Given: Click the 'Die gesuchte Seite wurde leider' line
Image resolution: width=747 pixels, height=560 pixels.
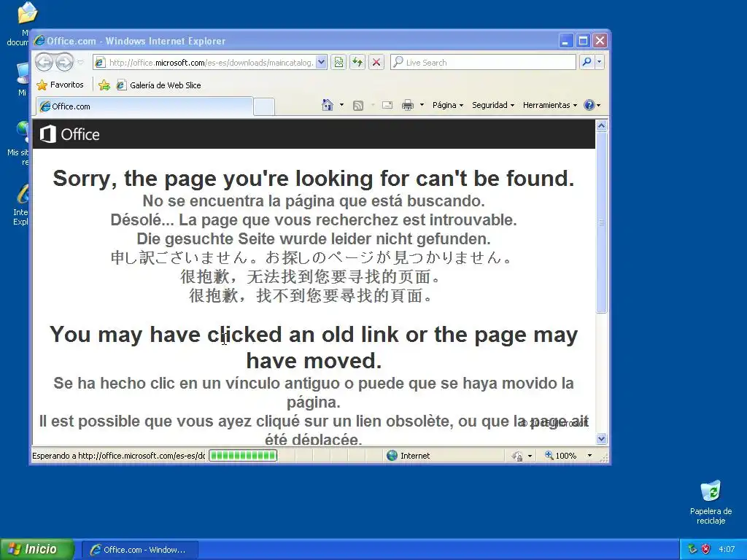Looking at the screenshot, I should pos(314,238).
